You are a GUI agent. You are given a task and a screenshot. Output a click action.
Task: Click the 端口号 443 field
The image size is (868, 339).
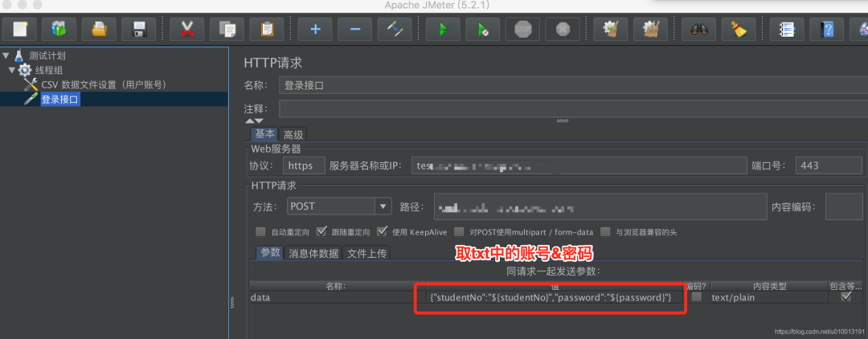pos(829,165)
